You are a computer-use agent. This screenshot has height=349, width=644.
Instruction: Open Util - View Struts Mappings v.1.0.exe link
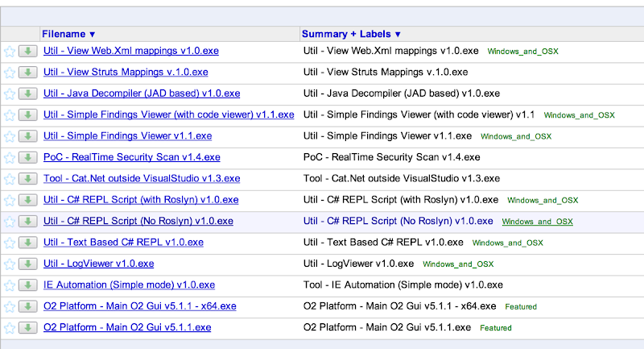point(126,73)
